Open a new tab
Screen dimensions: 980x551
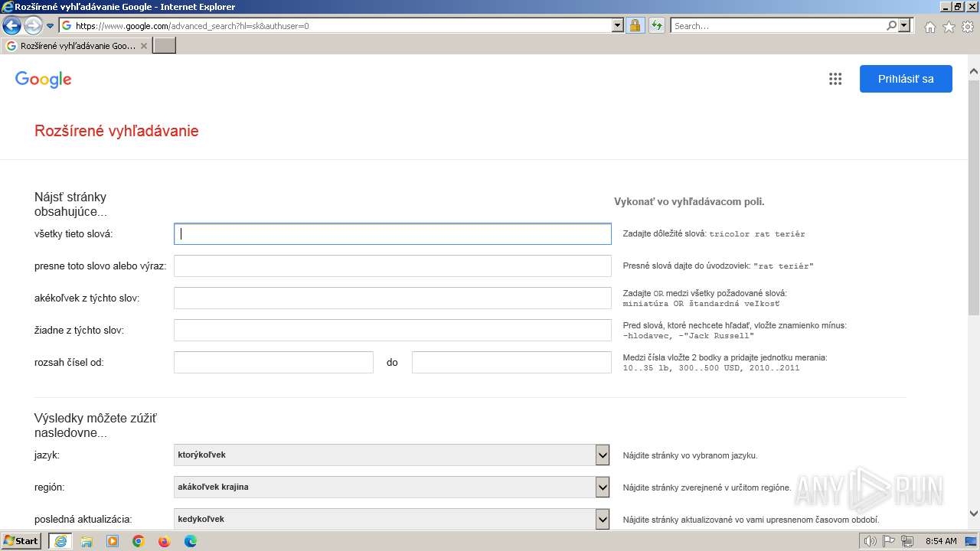click(x=165, y=46)
